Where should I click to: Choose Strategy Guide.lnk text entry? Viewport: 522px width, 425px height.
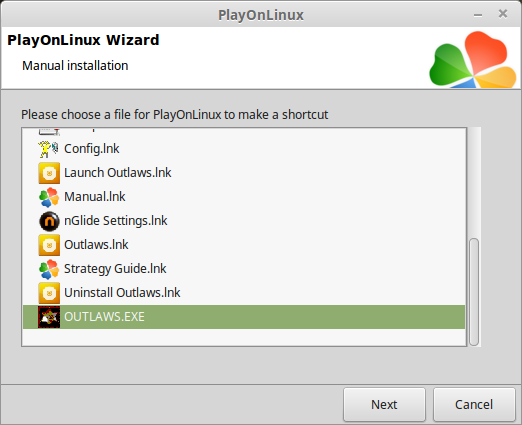tap(115, 269)
